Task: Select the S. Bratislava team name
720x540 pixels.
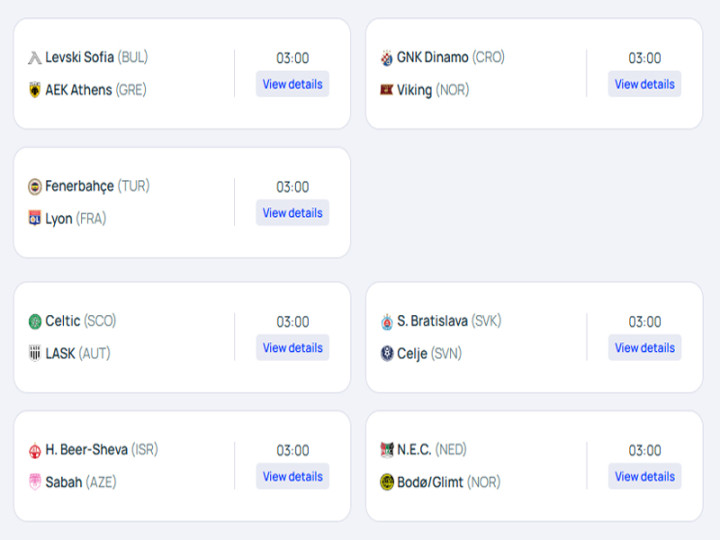Action: pos(433,321)
